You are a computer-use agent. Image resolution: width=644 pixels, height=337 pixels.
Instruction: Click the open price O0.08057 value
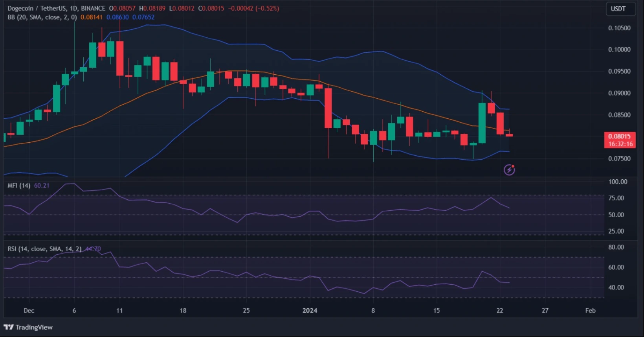[122, 8]
